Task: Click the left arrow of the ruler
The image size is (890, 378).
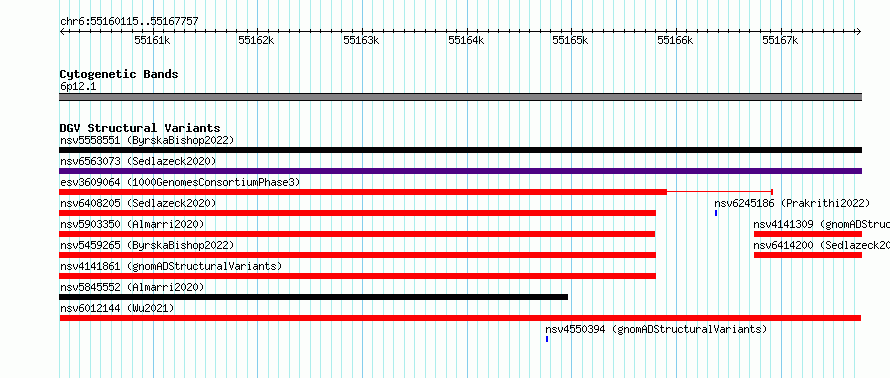Action: click(x=62, y=31)
